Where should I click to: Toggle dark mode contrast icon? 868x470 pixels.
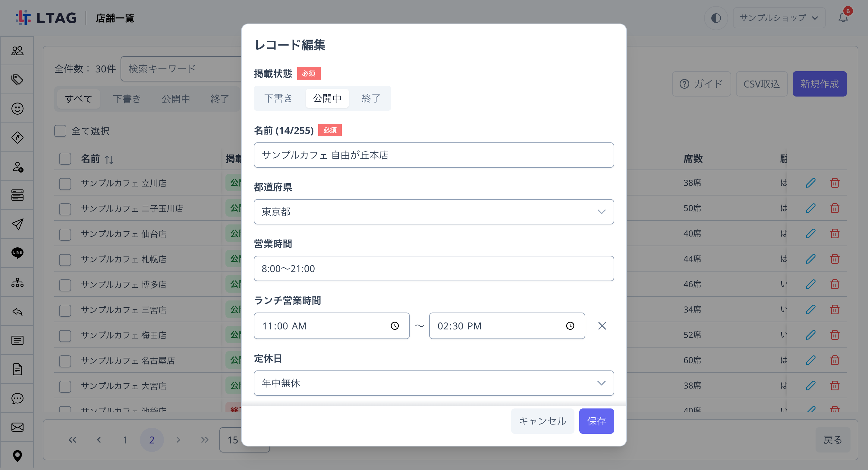[x=716, y=18]
